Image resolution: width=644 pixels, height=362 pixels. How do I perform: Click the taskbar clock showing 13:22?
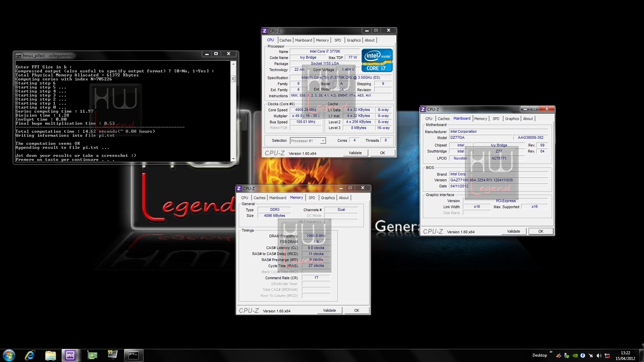[626, 353]
